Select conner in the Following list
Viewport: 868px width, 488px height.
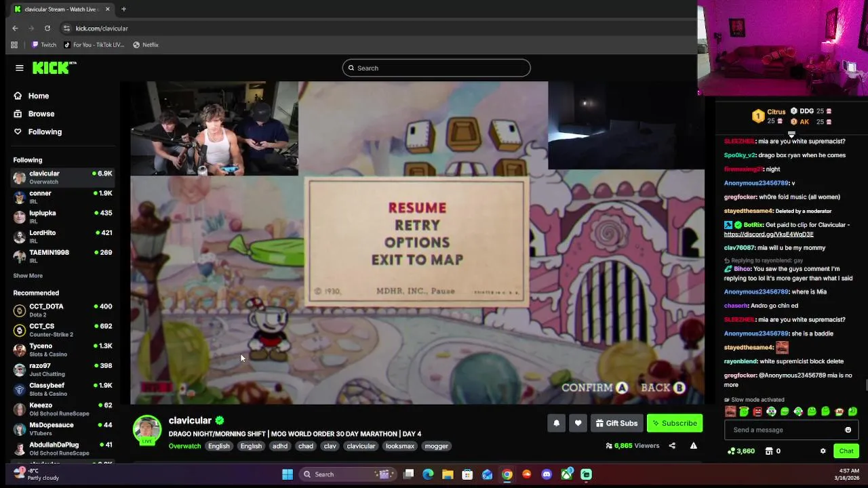pyautogui.click(x=62, y=197)
